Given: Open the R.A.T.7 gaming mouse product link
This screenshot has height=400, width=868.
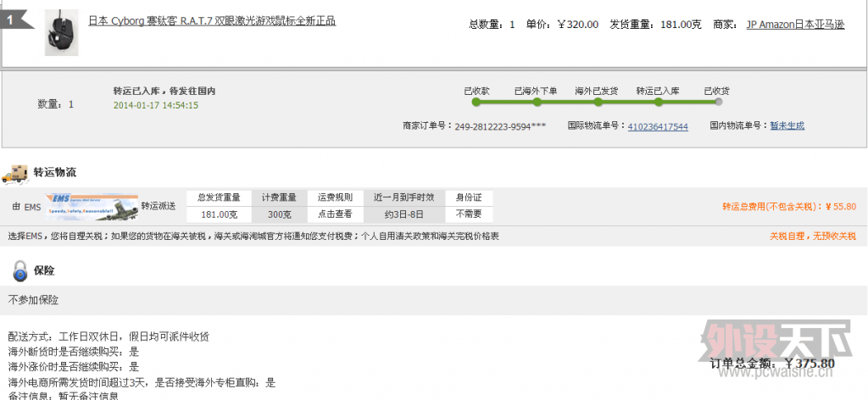Looking at the screenshot, I should (x=212, y=21).
